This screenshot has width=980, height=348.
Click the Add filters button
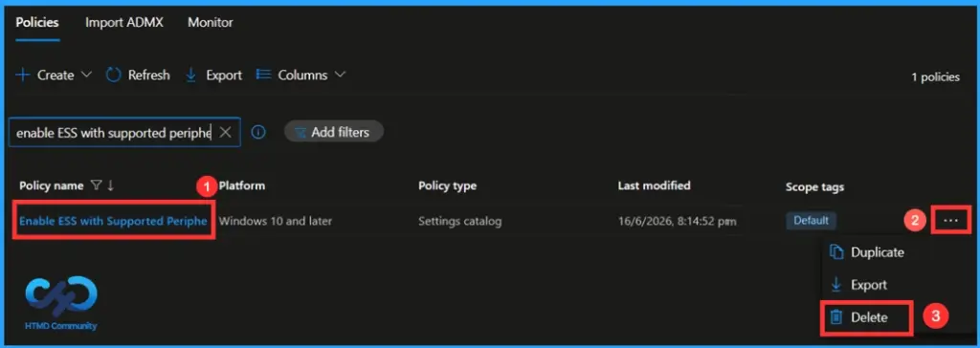(x=333, y=132)
